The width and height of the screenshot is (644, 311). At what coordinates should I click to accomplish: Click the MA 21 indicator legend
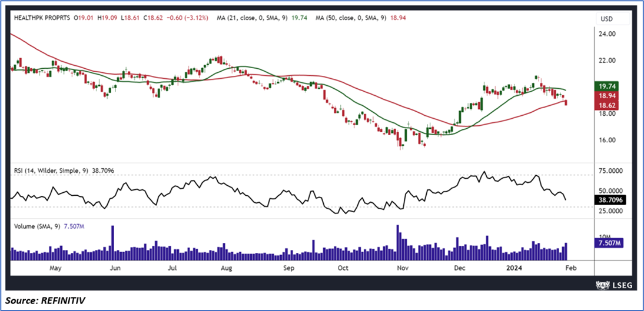click(262, 18)
